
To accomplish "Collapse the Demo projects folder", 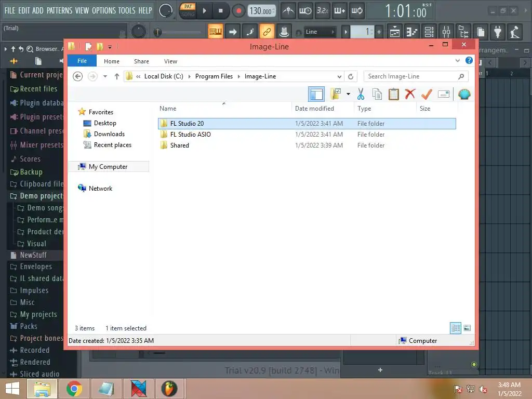I will tap(36, 196).
